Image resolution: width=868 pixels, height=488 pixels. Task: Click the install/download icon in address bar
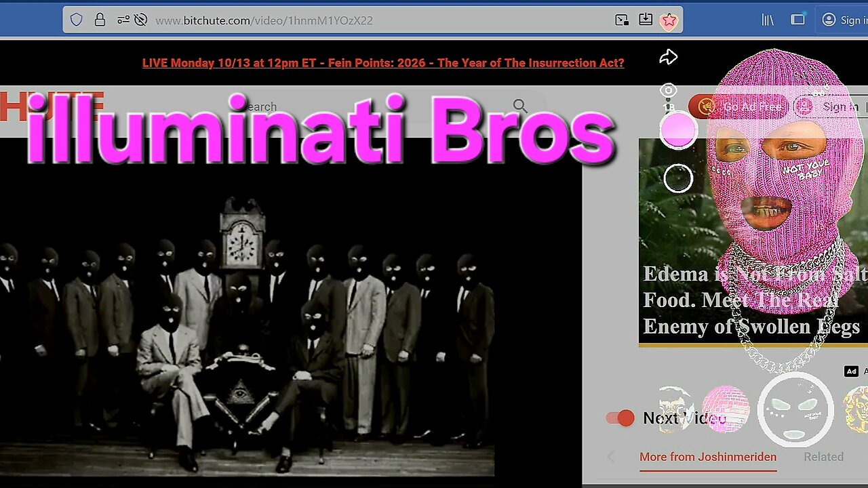[646, 20]
